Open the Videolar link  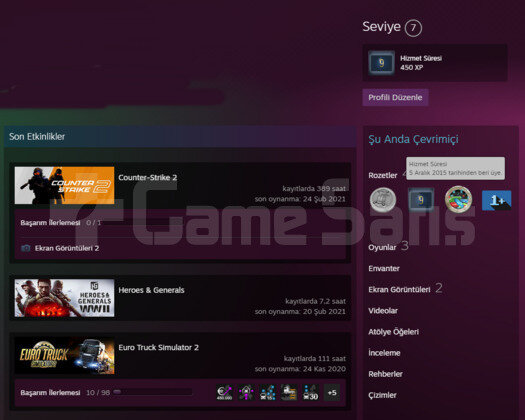[383, 311]
